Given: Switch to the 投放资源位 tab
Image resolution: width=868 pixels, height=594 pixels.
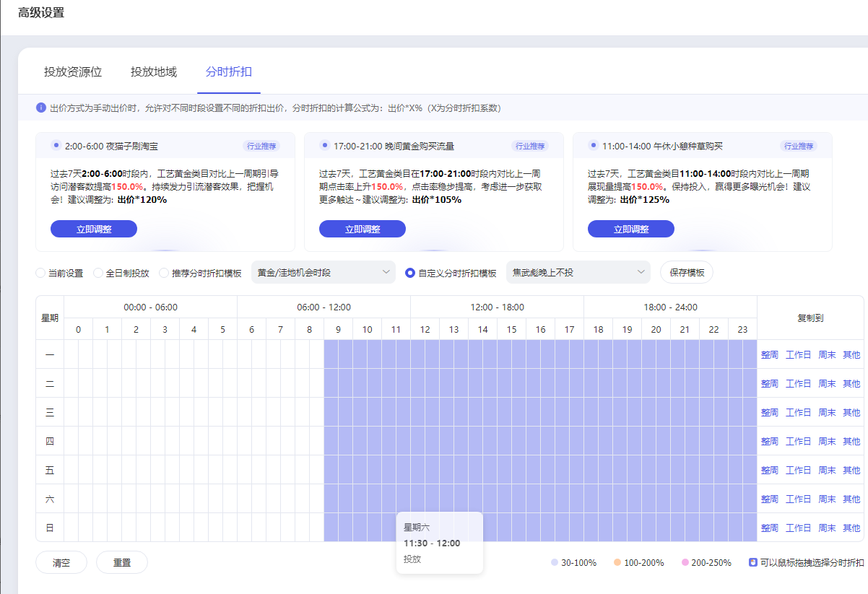Looking at the screenshot, I should tap(73, 72).
